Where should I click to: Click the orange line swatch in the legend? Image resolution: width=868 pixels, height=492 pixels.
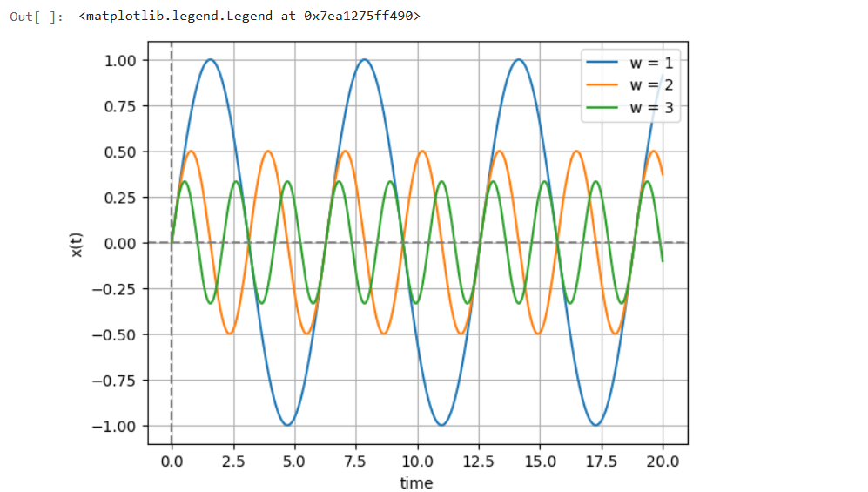pyautogui.click(x=602, y=84)
